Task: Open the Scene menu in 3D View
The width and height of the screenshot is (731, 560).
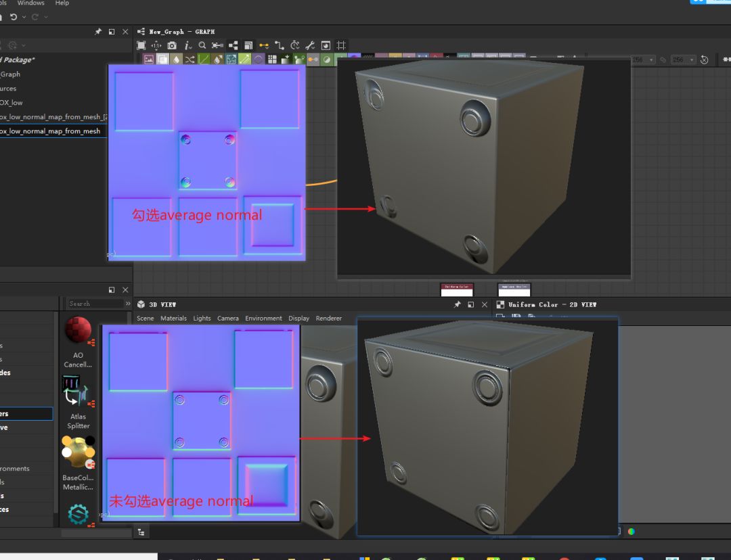Action: point(145,318)
